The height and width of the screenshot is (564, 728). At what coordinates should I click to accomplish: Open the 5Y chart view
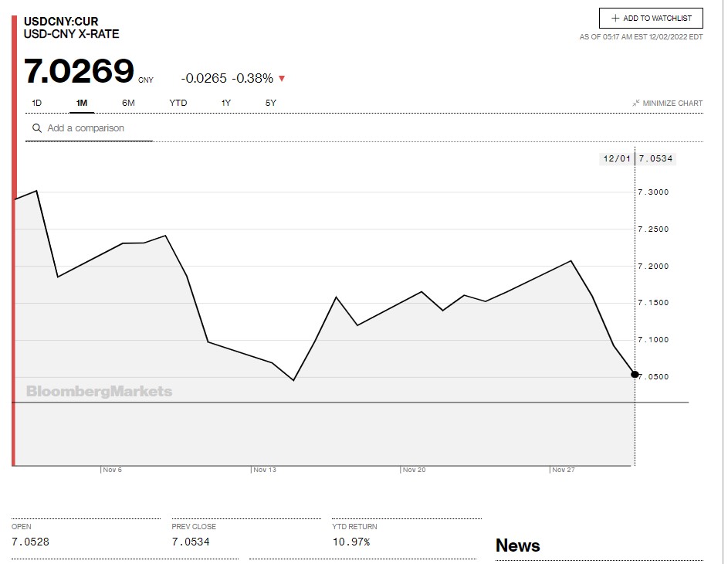click(x=270, y=103)
